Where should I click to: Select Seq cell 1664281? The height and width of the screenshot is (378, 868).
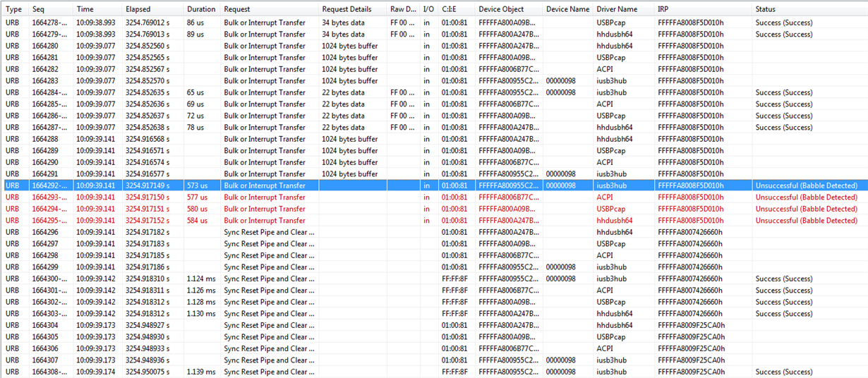(x=45, y=57)
